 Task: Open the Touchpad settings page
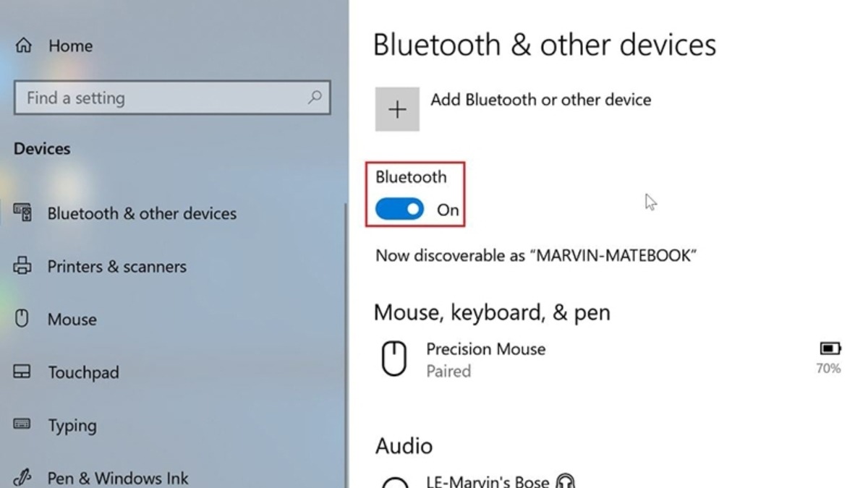pyautogui.click(x=83, y=372)
